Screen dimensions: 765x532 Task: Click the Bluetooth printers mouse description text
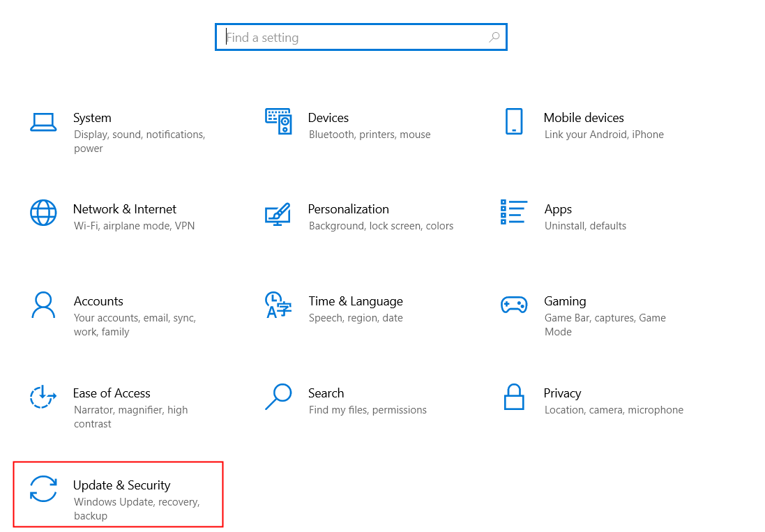coord(369,135)
